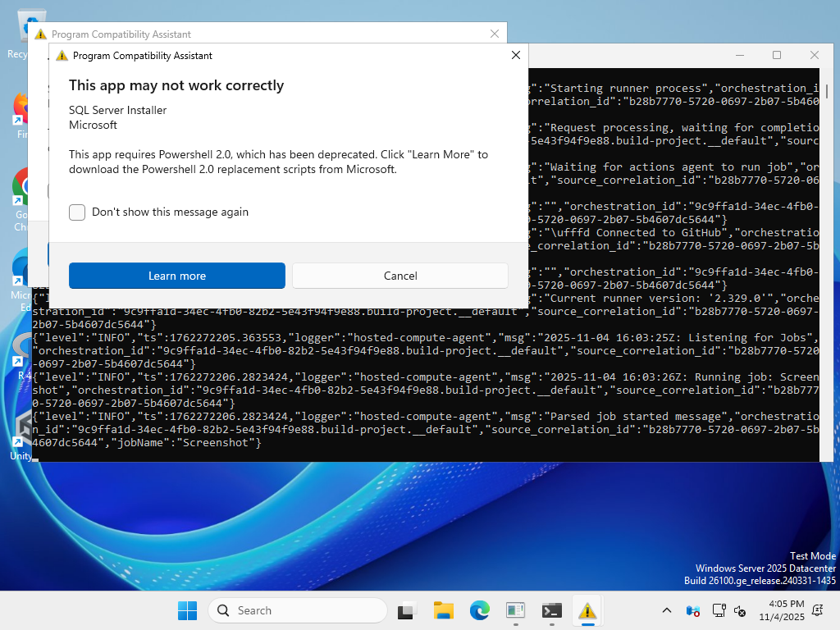Viewport: 840px width, 630px height.
Task: Switch to the terminal window taskbar icon
Action: (x=551, y=610)
